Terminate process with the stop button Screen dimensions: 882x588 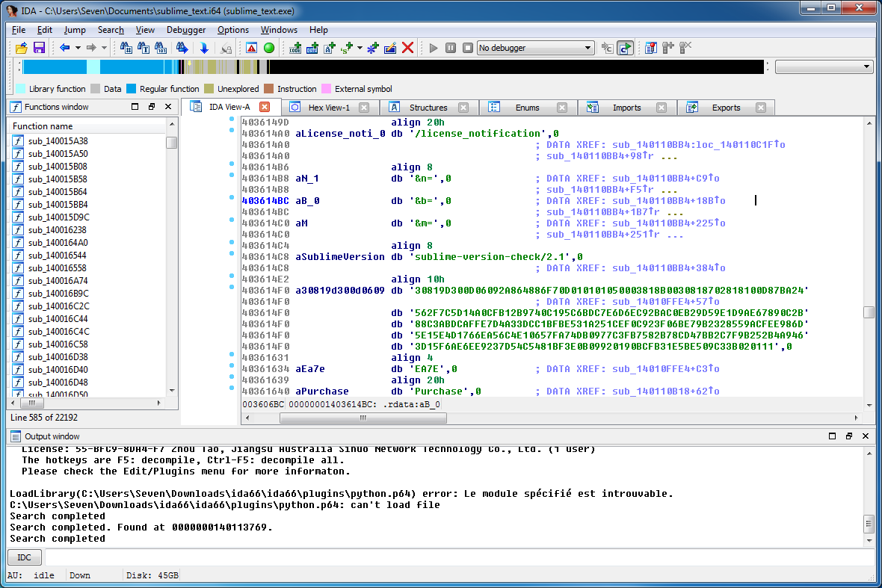point(468,48)
